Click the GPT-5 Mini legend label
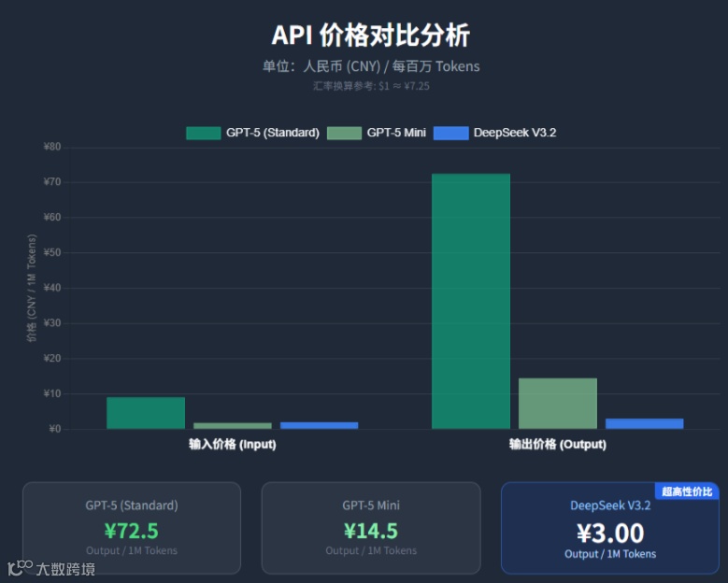The width and height of the screenshot is (728, 583). tap(396, 133)
